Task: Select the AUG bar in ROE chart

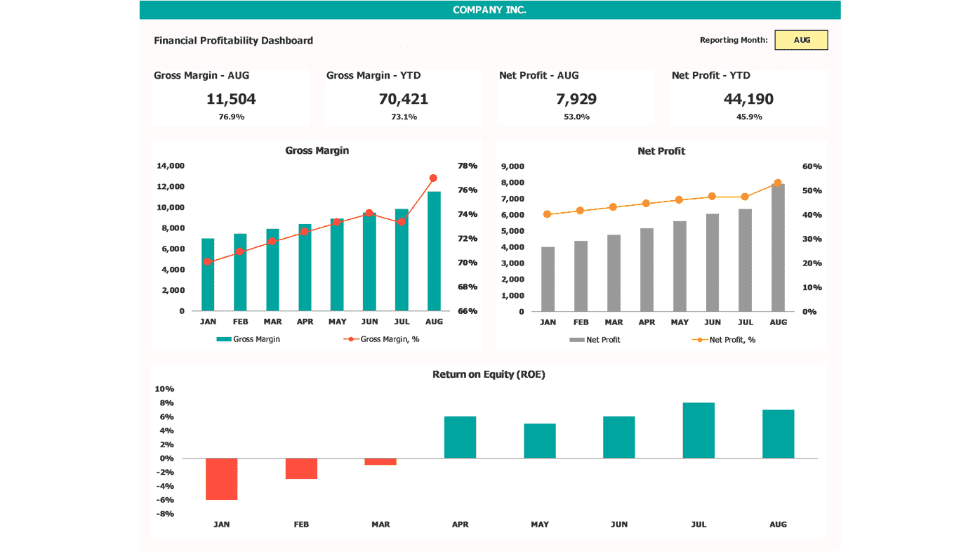Action: pyautogui.click(x=779, y=434)
